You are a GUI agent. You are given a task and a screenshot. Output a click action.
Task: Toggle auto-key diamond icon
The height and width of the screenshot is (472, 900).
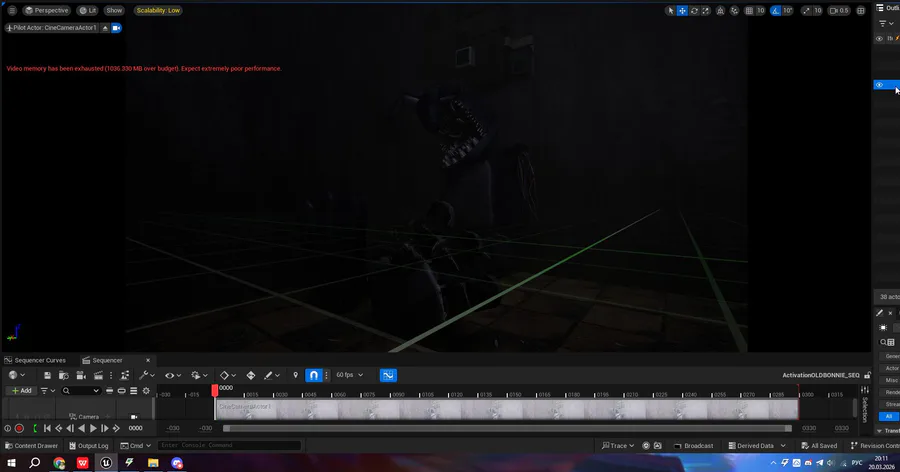[251, 375]
